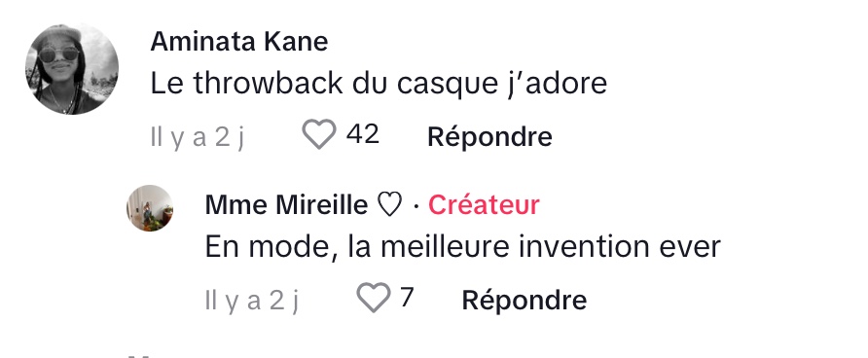Click the timestamp under Aminata Kane's comment
868x358 pixels.
pyautogui.click(x=198, y=136)
